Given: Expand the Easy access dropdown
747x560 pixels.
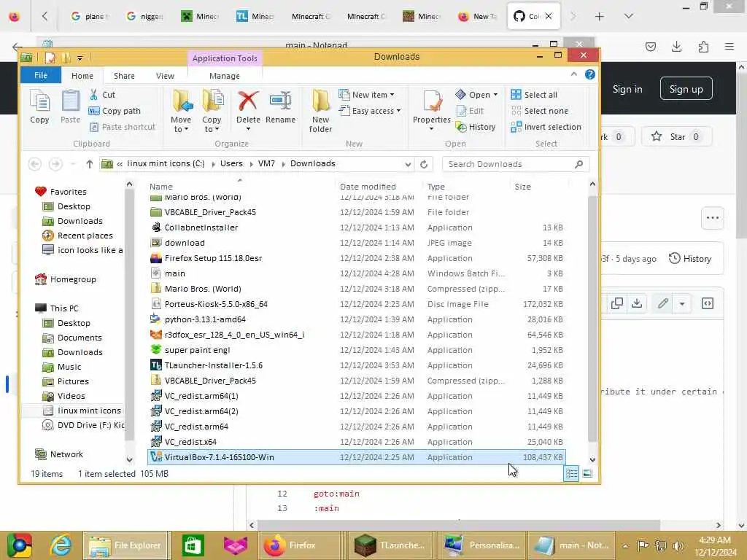Looking at the screenshot, I should 398,111.
